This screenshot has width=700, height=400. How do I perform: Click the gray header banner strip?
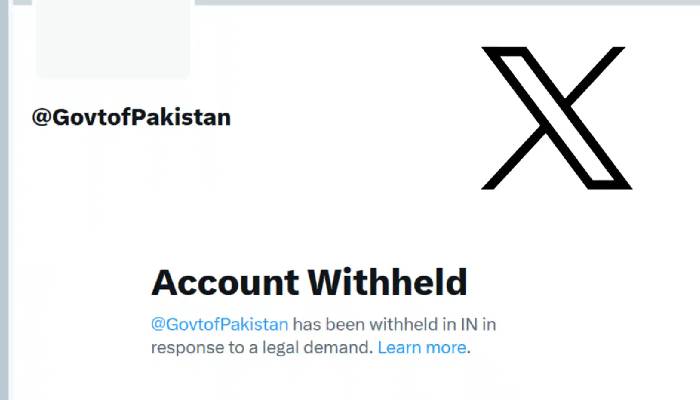click(x=447, y=2)
